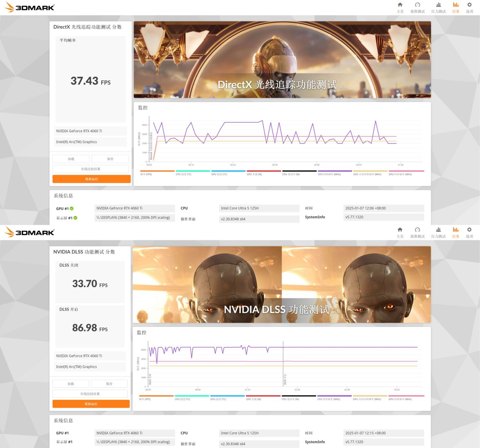Click 33.70 FPS DLSS 关闭 score

[90, 284]
